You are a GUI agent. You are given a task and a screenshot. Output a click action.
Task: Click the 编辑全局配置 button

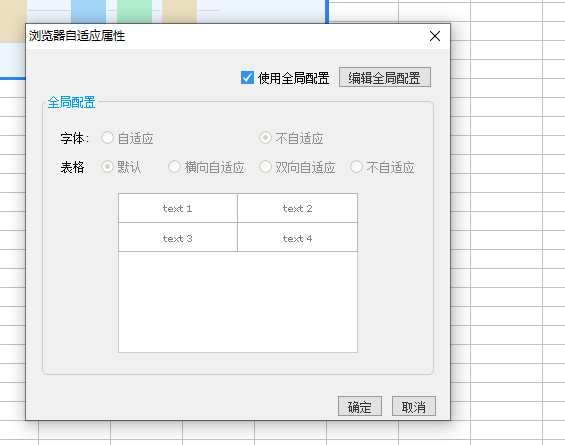coord(384,77)
